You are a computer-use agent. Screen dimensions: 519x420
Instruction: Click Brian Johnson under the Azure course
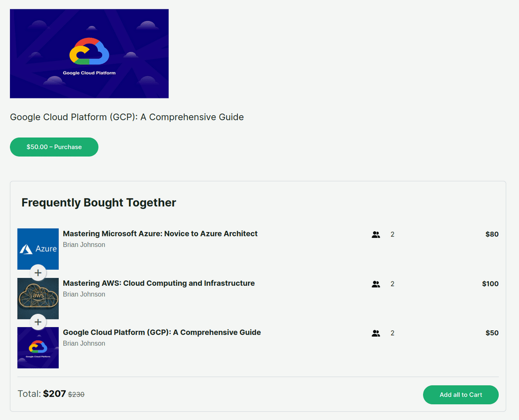point(84,245)
